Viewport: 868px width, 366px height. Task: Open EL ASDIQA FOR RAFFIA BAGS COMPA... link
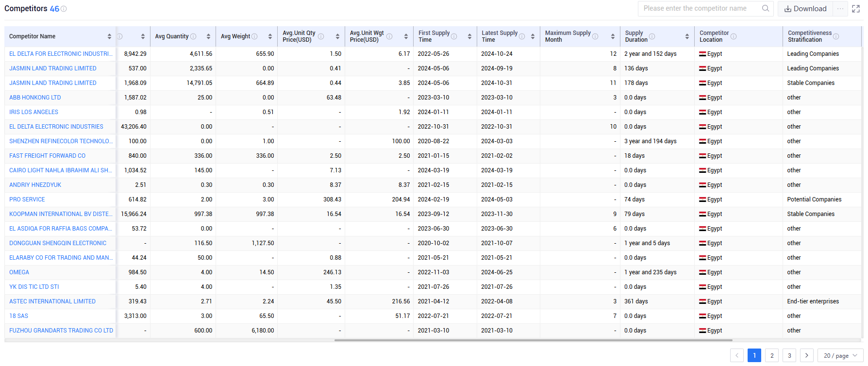[x=61, y=229]
